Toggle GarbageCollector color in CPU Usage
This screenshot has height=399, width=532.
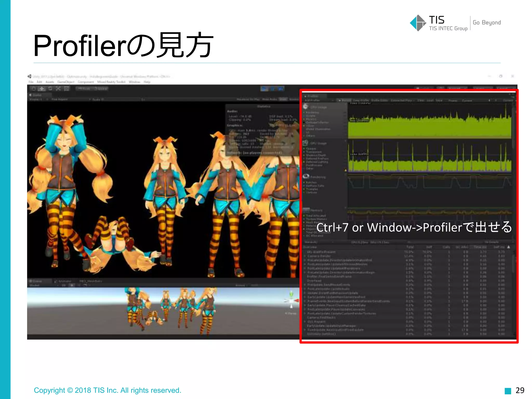coord(304,122)
